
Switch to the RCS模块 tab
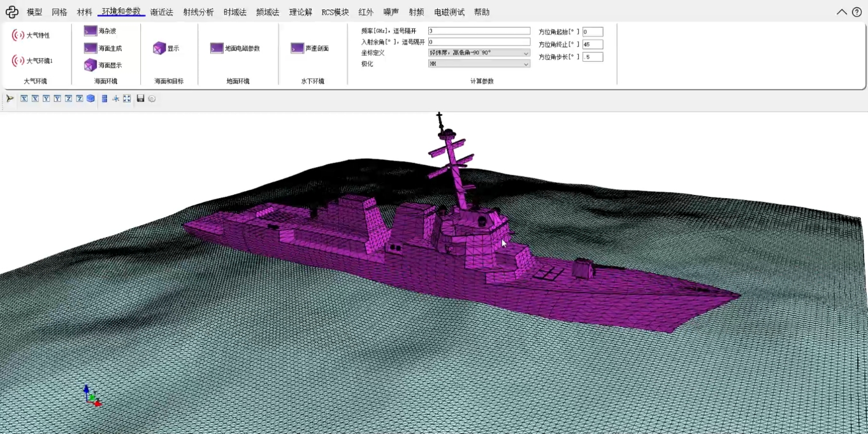[x=335, y=12]
